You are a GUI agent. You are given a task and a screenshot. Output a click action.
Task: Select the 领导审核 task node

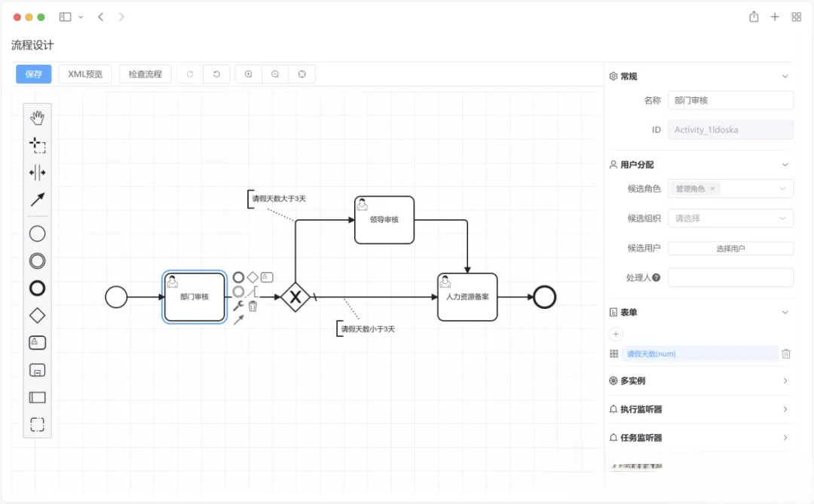pyautogui.click(x=384, y=219)
